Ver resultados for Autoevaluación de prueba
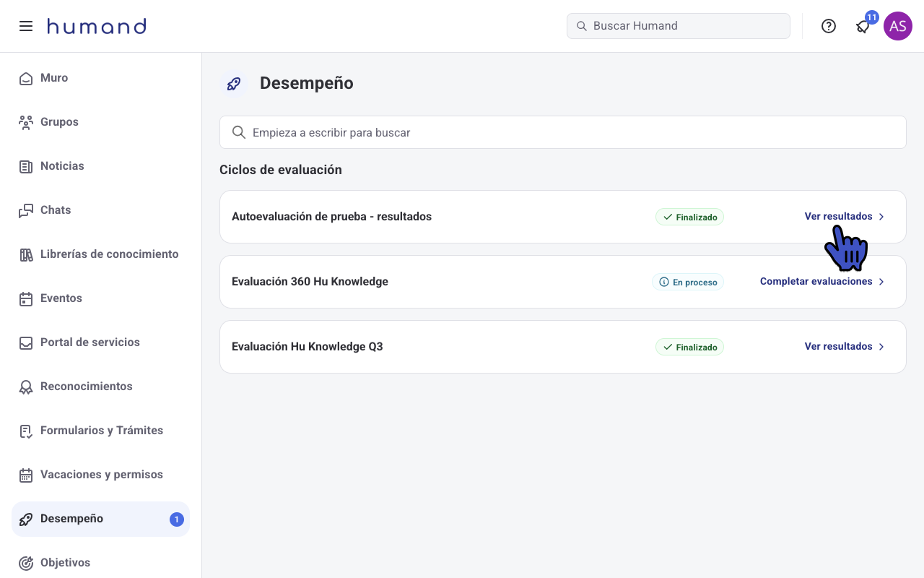The height and width of the screenshot is (578, 924). click(838, 216)
